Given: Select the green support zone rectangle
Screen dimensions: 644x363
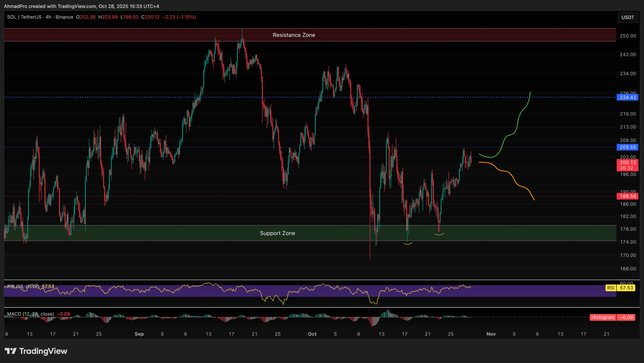Looking at the screenshot, I should [x=168, y=233].
